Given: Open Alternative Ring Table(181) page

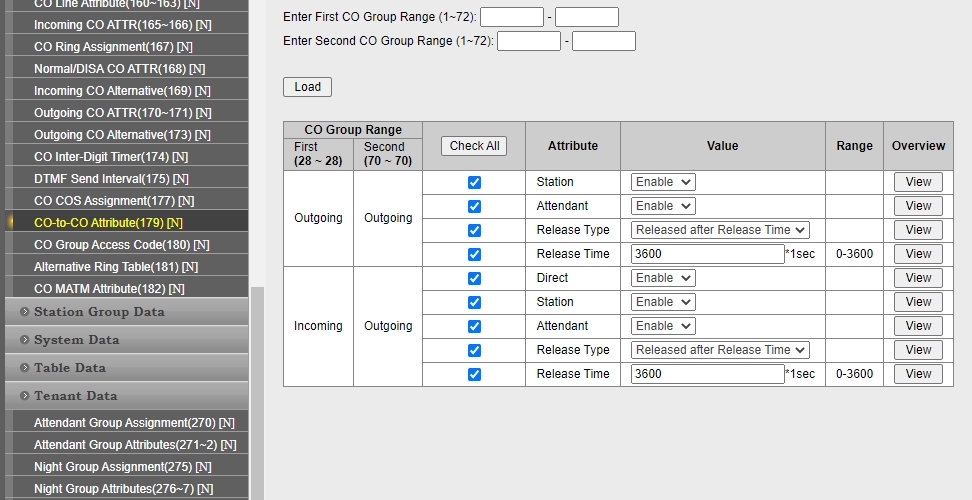Looking at the screenshot, I should pyautogui.click(x=115, y=267).
